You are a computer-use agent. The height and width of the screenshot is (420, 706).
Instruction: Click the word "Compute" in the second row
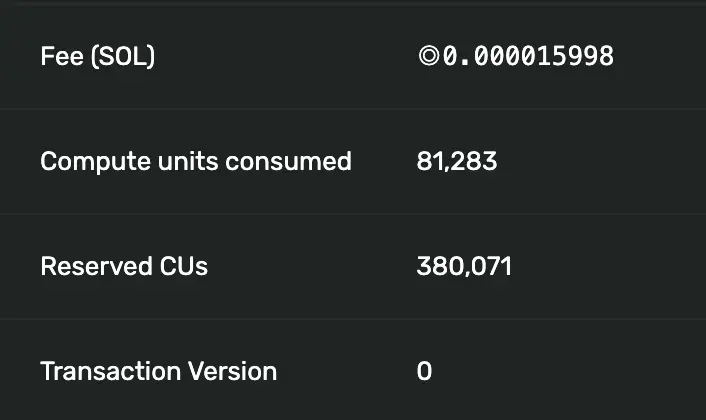click(x=95, y=162)
